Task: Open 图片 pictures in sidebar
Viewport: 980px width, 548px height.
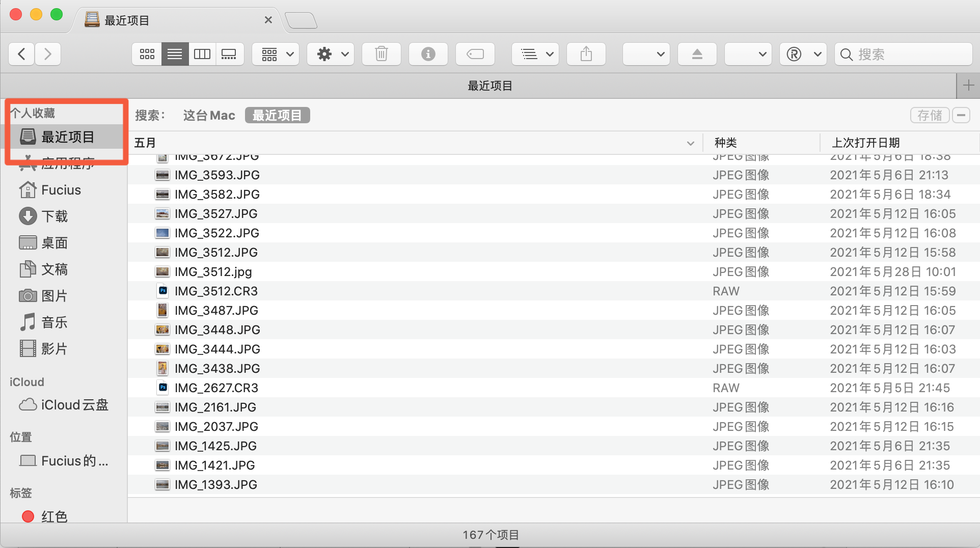Action: [x=64, y=296]
